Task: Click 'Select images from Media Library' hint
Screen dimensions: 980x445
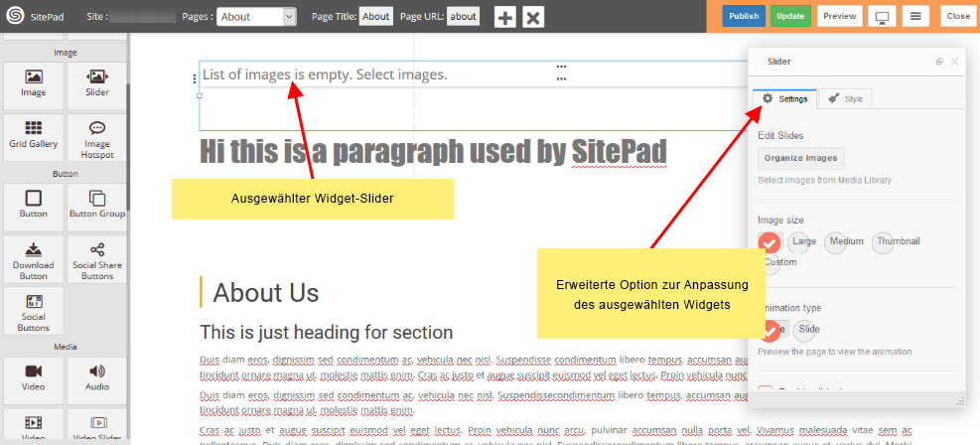Action: 824,180
